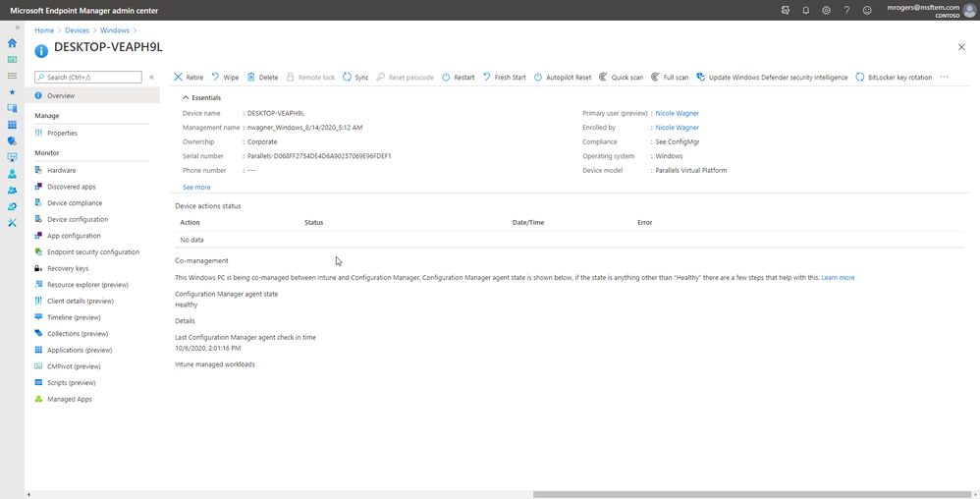Open help question mark icon
The width and height of the screenshot is (980, 499).
846,10
